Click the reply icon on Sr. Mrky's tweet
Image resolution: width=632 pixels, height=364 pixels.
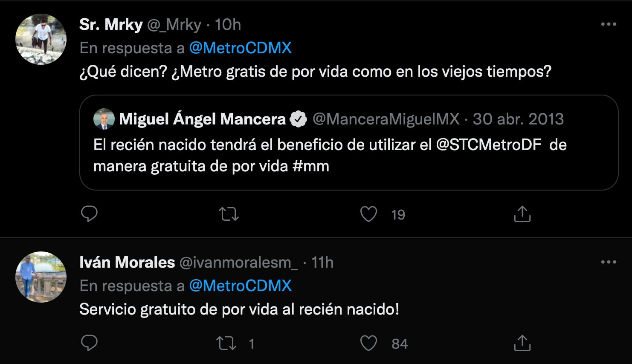[89, 214]
